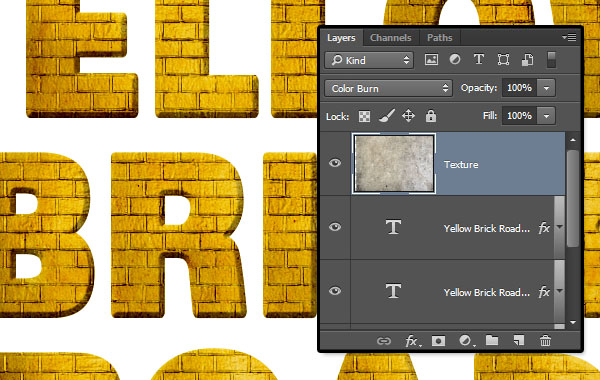This screenshot has height=380, width=600.
Task: Switch to the Channels tab
Action: (x=391, y=38)
